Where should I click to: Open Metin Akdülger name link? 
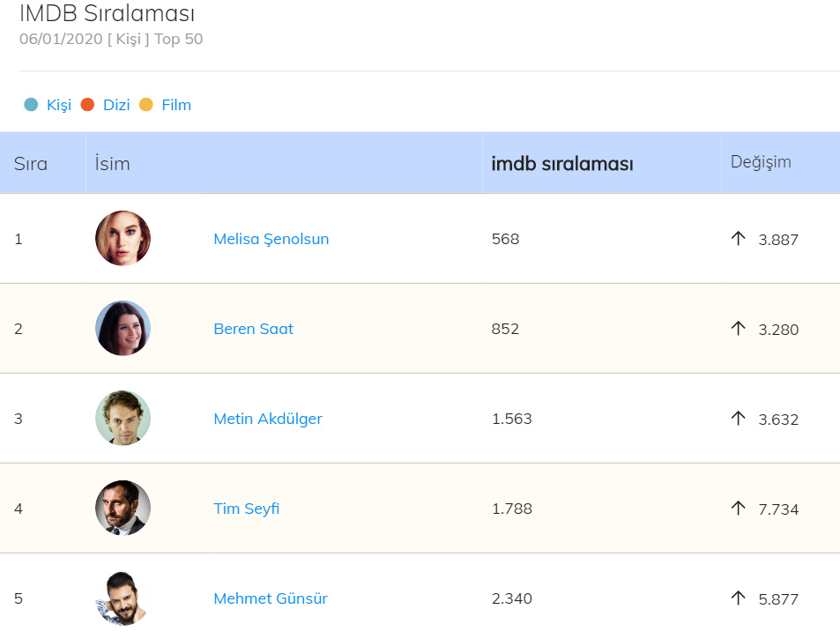coord(267,419)
